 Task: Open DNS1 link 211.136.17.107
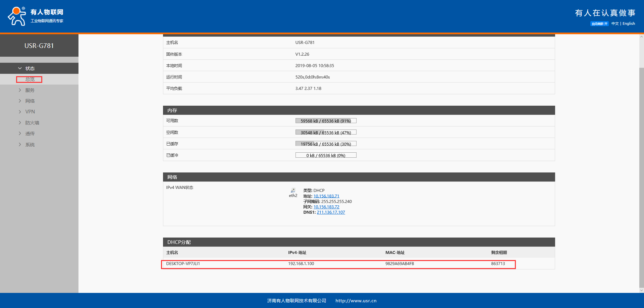click(331, 212)
